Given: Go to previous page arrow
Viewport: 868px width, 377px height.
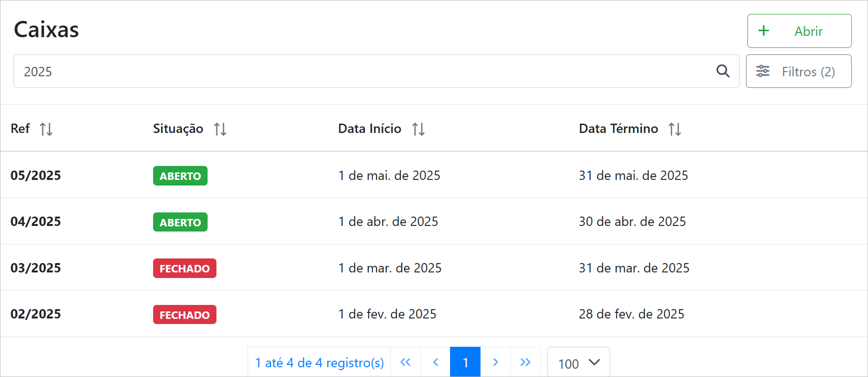Looking at the screenshot, I should point(436,362).
